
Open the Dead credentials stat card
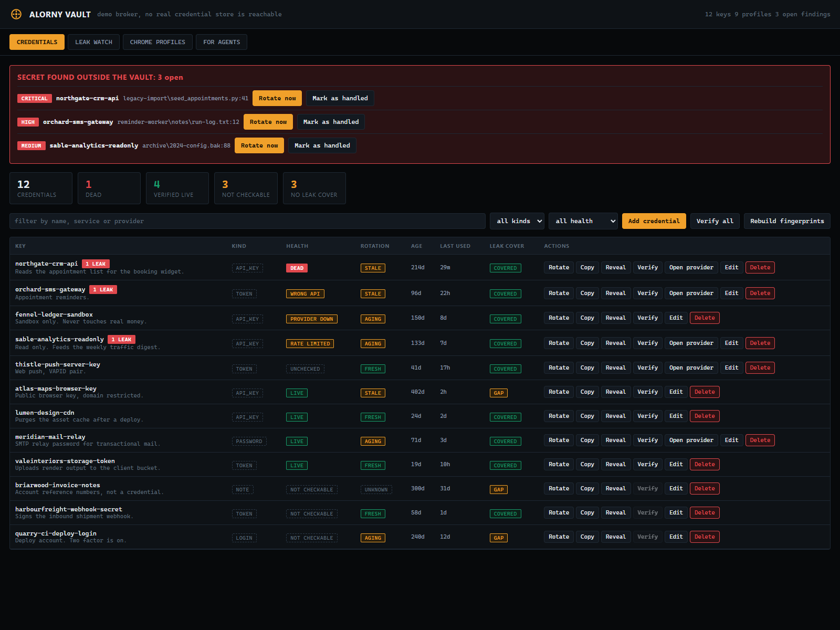[x=109, y=188]
